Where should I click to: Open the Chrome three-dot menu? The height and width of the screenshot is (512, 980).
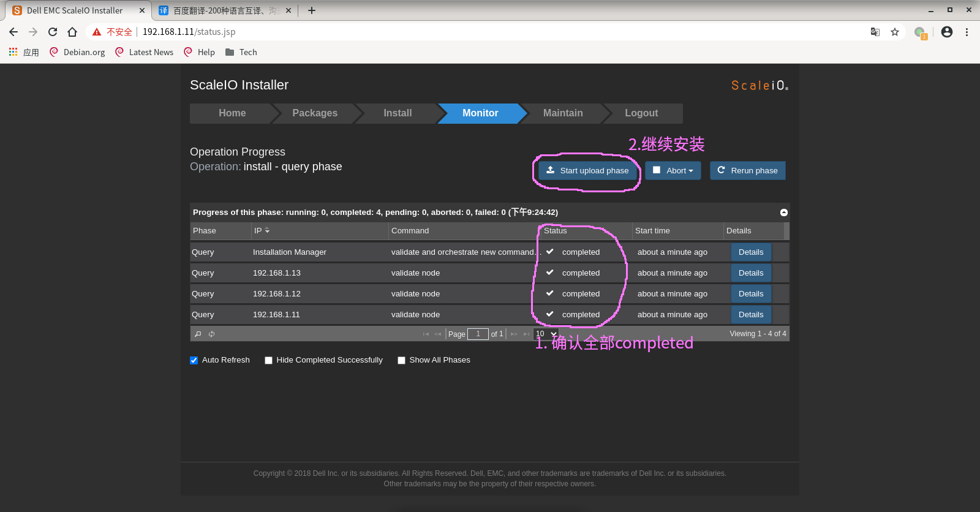click(x=967, y=32)
